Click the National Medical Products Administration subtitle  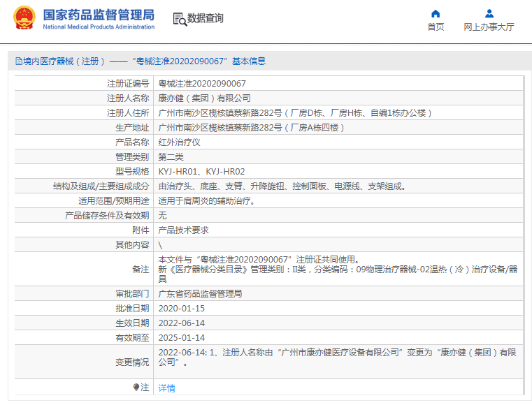tap(99, 27)
